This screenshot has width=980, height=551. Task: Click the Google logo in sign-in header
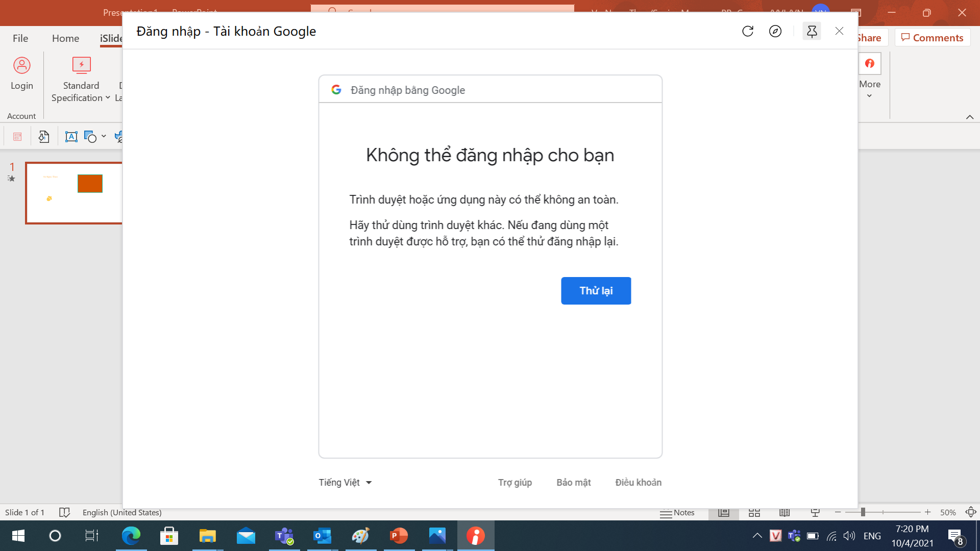(336, 90)
